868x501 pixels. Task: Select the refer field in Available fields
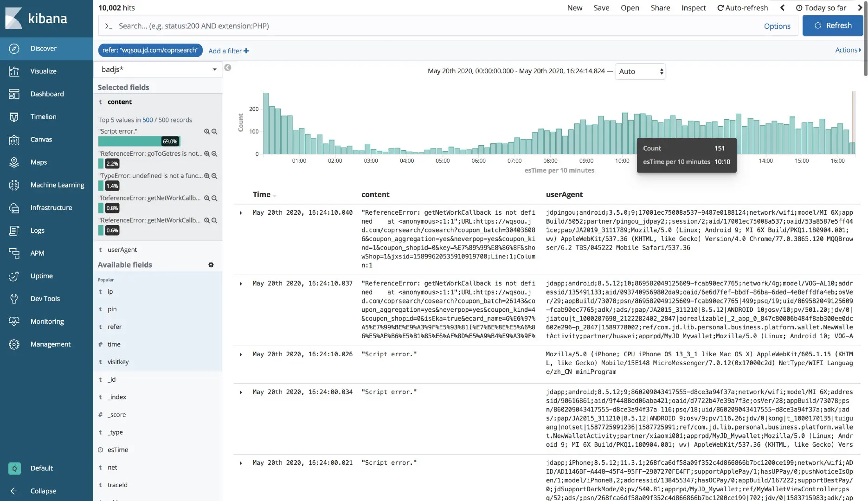115,327
